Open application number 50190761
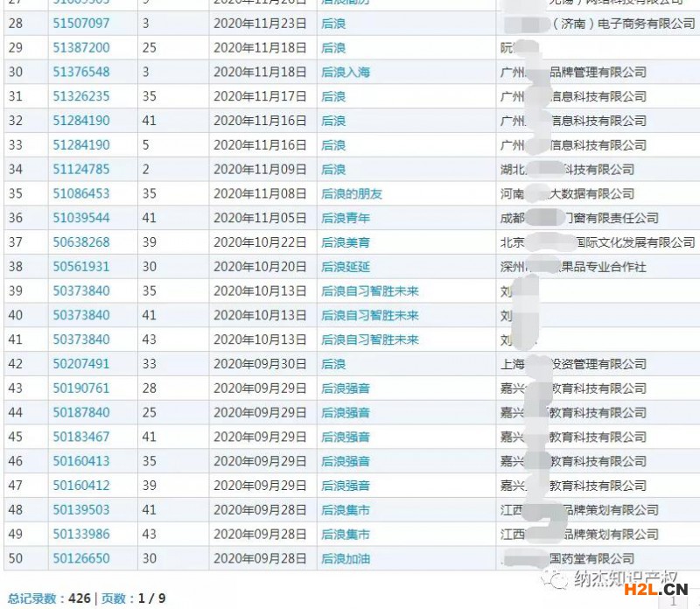The width and height of the screenshot is (700, 609). click(x=81, y=388)
